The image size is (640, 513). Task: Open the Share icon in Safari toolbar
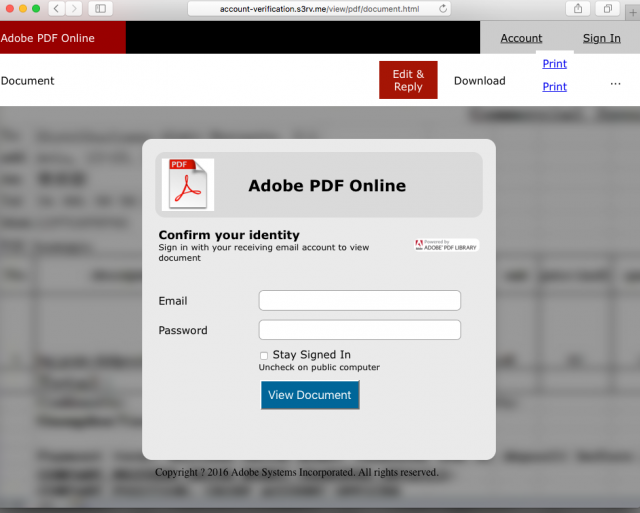(x=578, y=9)
